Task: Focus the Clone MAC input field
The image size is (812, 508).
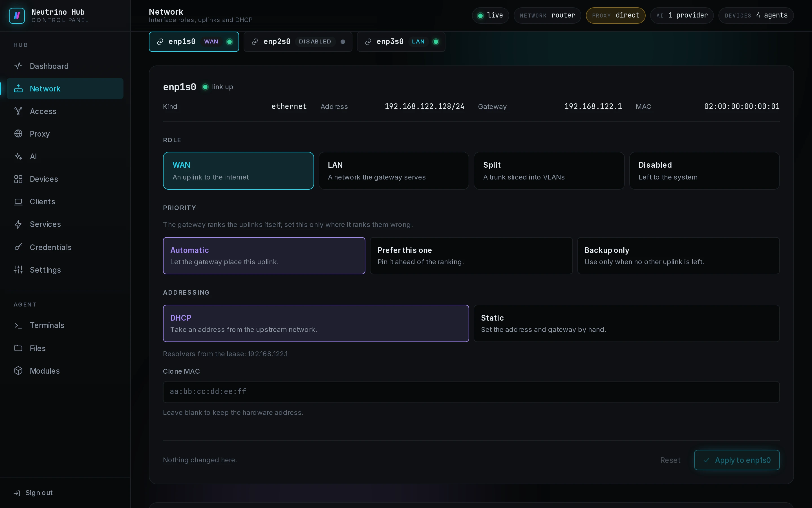Action: (x=471, y=392)
